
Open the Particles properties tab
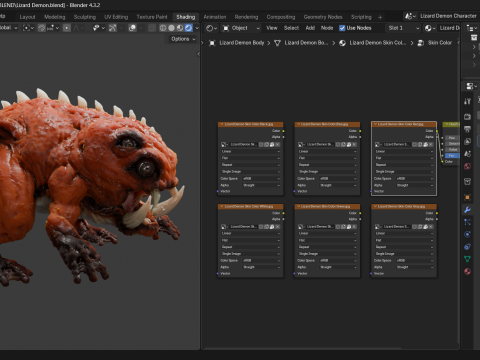click(x=467, y=222)
